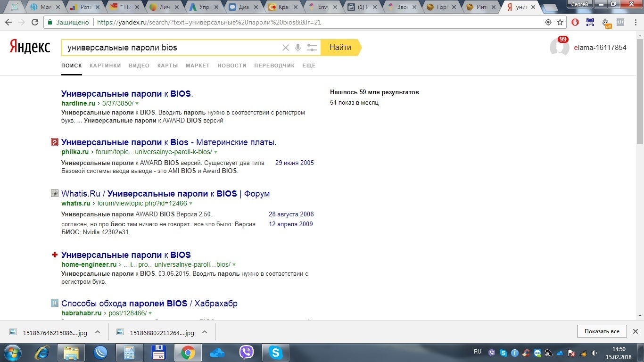Open the ЕЩЁ more services menu
Viewport: 644px width, 362px height.
[309, 66]
